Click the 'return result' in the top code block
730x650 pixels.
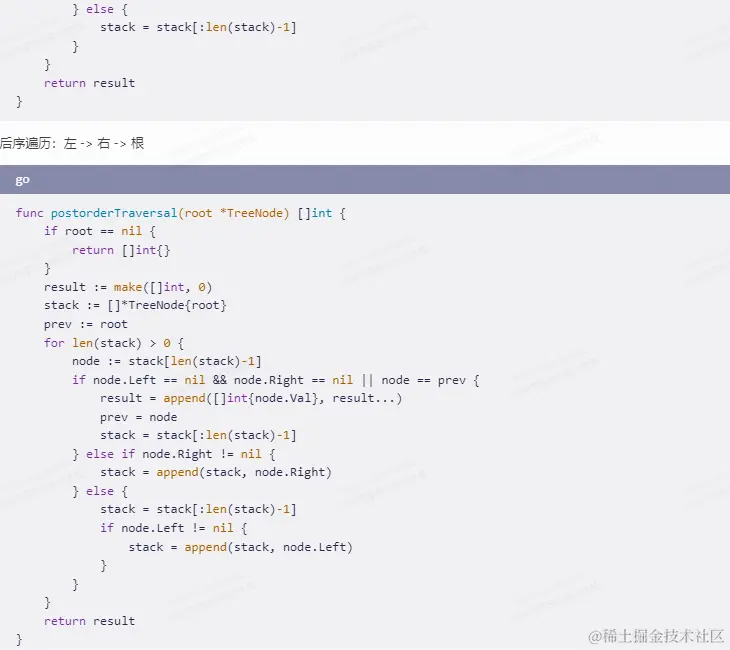click(89, 83)
